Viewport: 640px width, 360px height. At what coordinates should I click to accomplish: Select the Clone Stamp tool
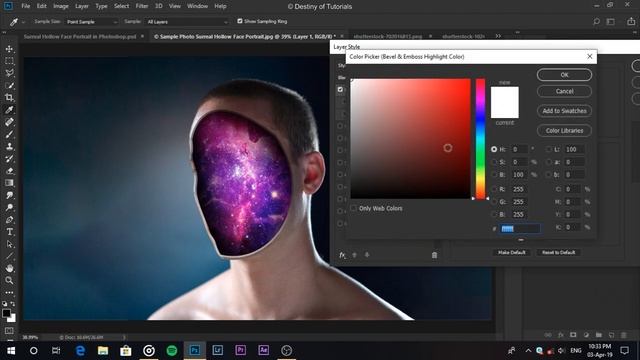(x=9, y=147)
